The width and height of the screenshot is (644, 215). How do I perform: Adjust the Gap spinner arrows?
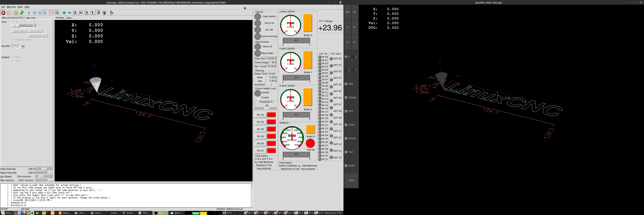click(276, 81)
